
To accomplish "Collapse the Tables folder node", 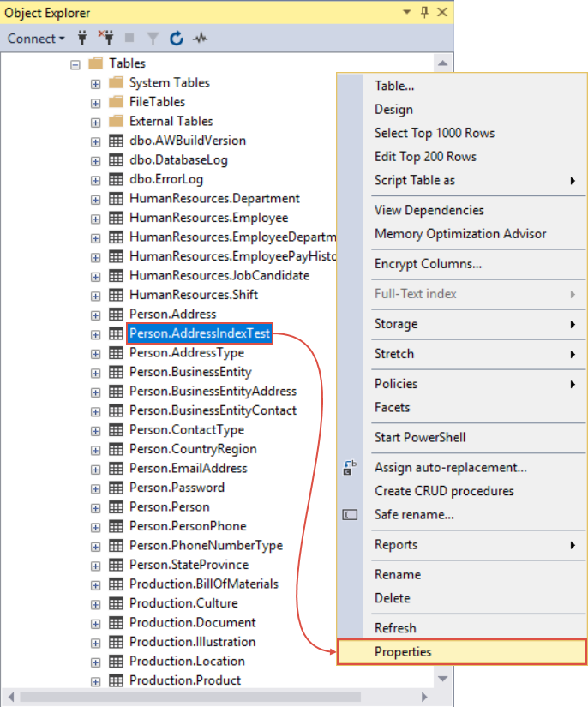I will [75, 65].
